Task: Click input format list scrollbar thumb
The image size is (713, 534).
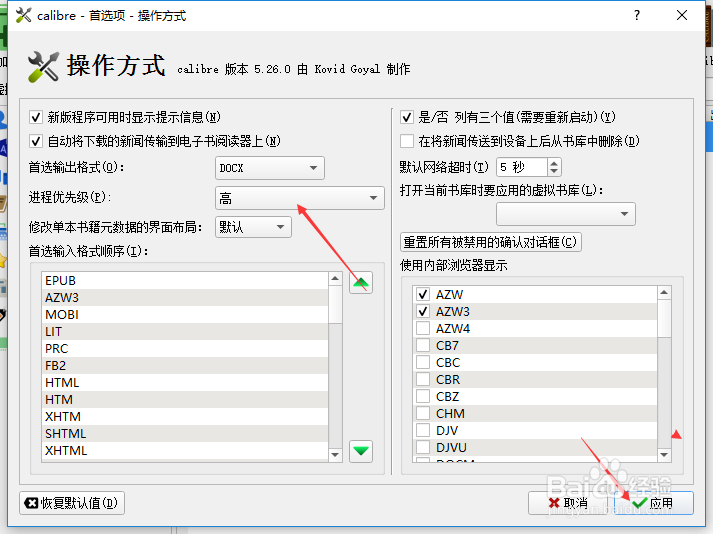Action: click(x=335, y=304)
